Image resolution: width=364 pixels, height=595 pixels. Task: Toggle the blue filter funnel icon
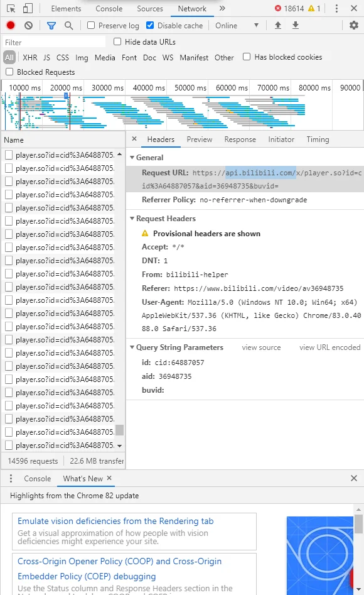tap(51, 25)
